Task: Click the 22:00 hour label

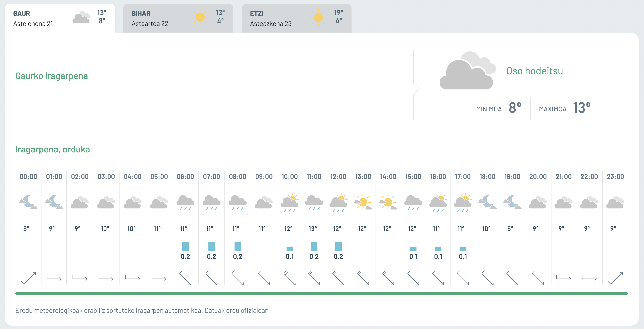Action: (x=589, y=177)
